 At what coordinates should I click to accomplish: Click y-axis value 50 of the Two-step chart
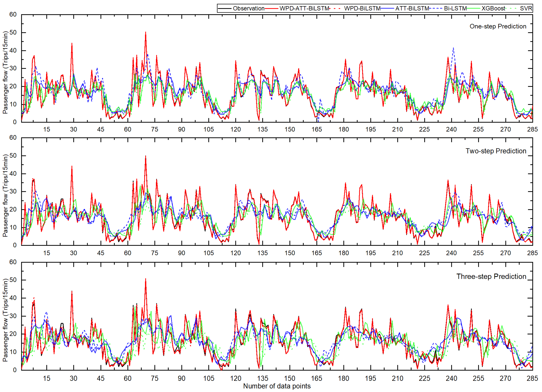pyautogui.click(x=13, y=155)
